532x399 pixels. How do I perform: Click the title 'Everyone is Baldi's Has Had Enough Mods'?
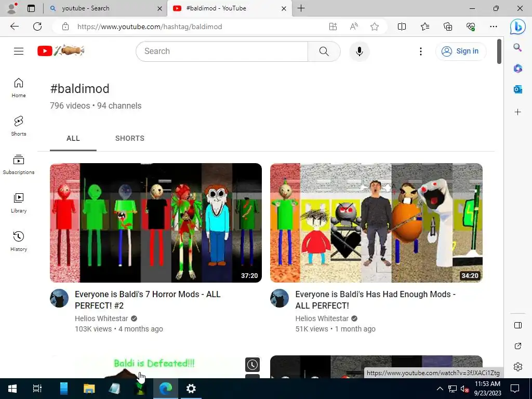click(375, 300)
